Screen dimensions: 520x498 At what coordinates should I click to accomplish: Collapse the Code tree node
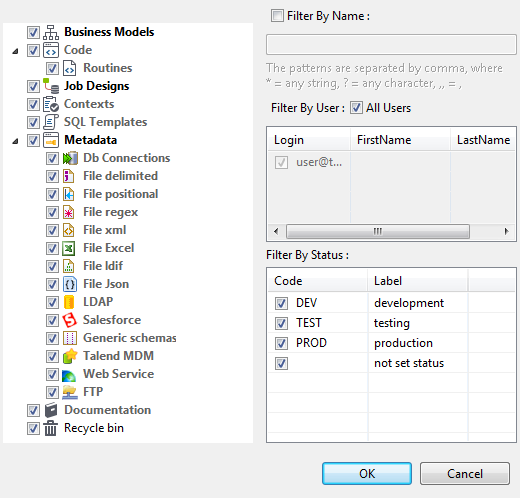[15, 51]
